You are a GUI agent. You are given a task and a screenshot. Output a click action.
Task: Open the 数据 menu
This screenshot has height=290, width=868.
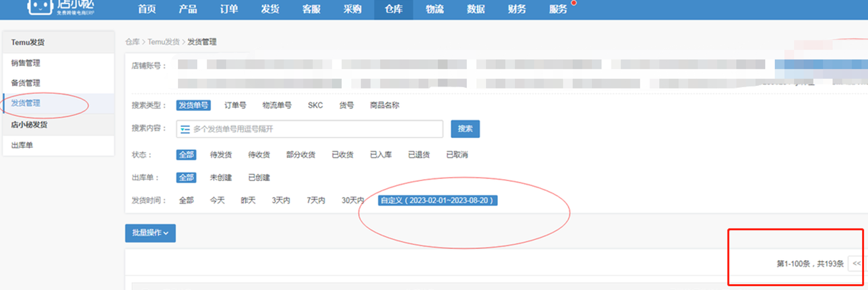(476, 9)
